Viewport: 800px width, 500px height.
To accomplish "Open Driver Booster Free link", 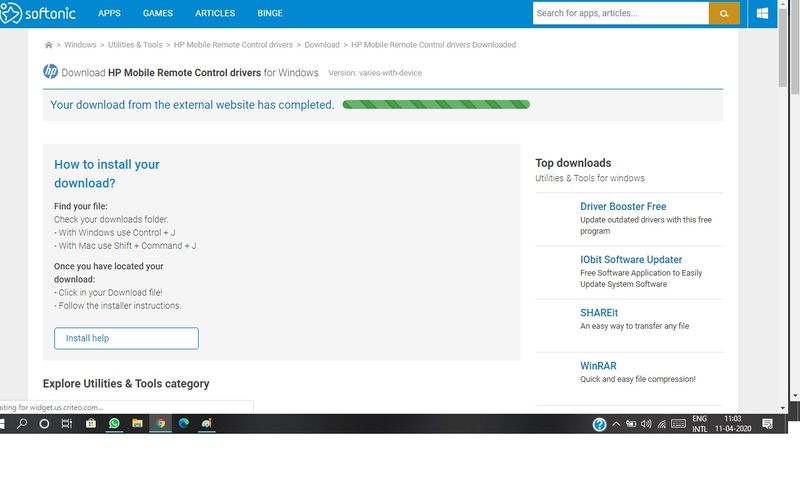I will point(623,207).
